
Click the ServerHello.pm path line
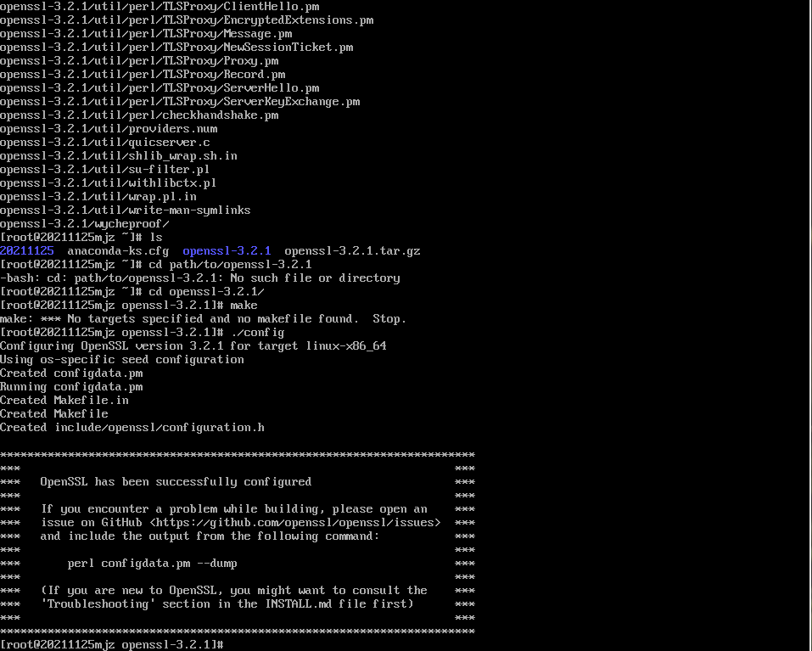coord(160,88)
